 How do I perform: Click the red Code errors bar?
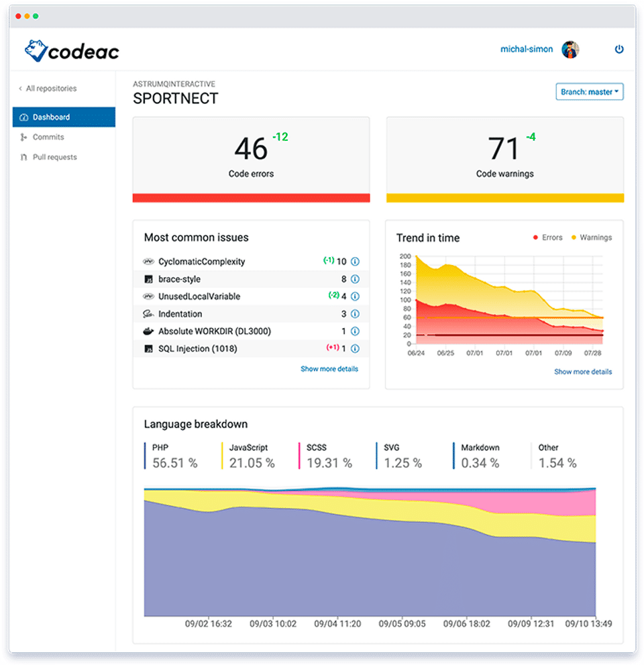point(251,198)
